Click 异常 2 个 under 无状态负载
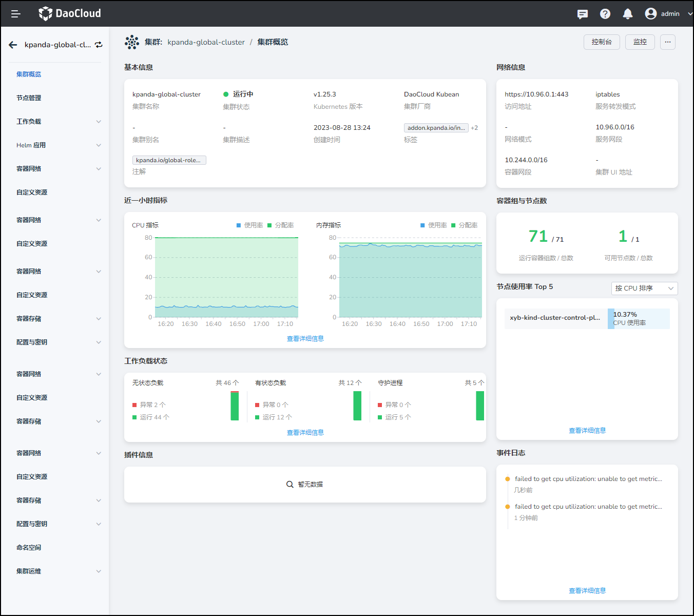This screenshot has height=616, width=694. (153, 405)
